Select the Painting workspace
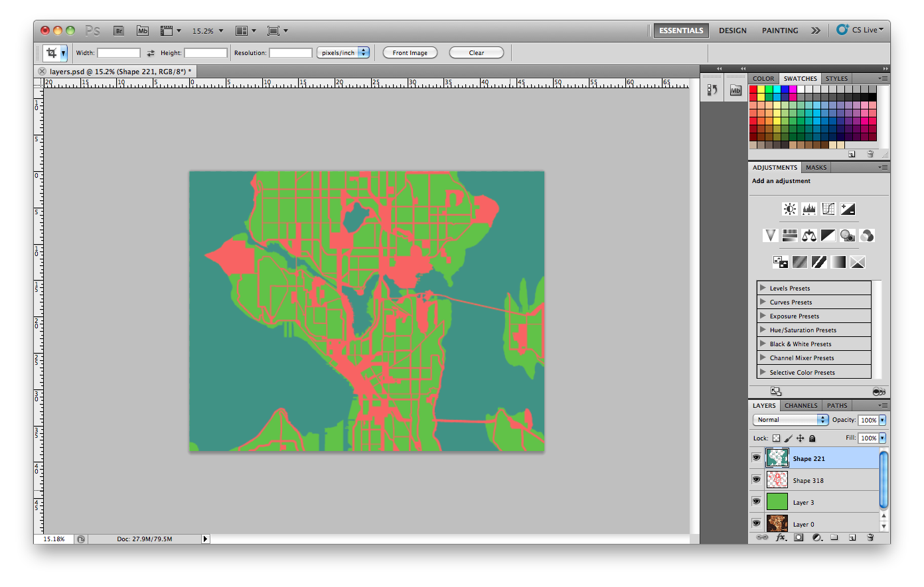This screenshot has width=924, height=587. coord(780,31)
